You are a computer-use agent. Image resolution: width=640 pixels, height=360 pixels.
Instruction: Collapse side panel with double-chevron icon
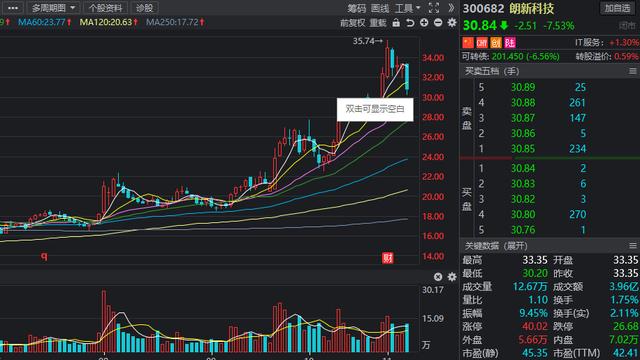point(451,8)
